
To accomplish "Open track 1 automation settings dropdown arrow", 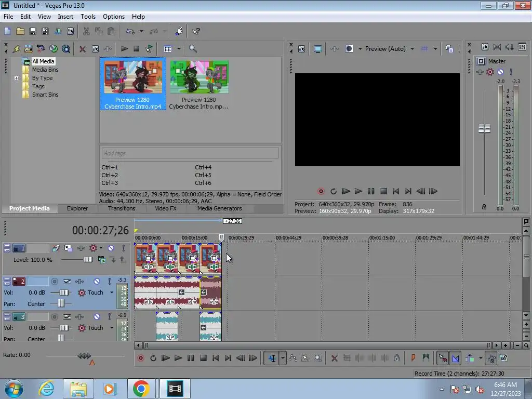I will click(x=101, y=248).
